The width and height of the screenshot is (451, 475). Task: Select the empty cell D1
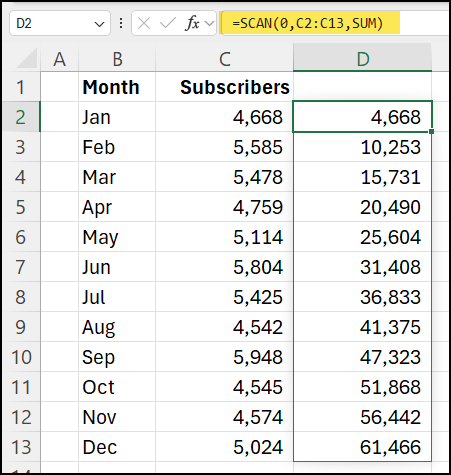363,87
